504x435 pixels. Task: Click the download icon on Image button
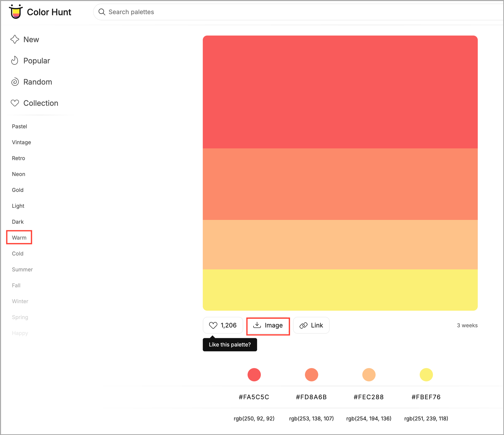(x=257, y=325)
